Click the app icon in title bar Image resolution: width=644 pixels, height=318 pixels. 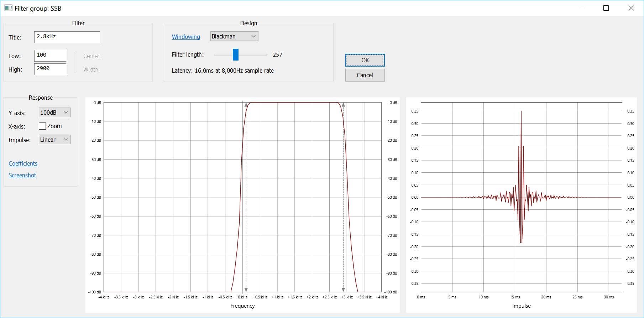tap(8, 8)
